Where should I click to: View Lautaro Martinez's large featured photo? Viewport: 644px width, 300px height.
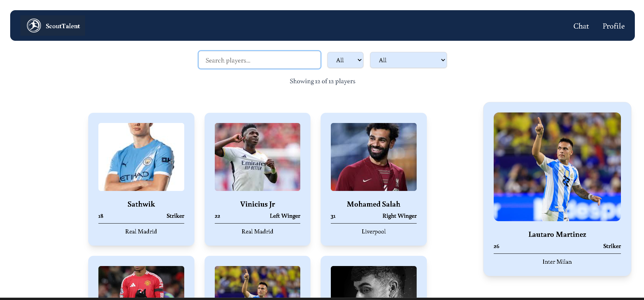coord(557,167)
